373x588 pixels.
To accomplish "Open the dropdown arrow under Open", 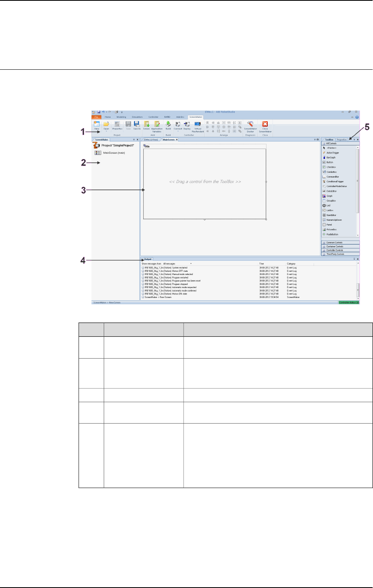I will point(106,131).
